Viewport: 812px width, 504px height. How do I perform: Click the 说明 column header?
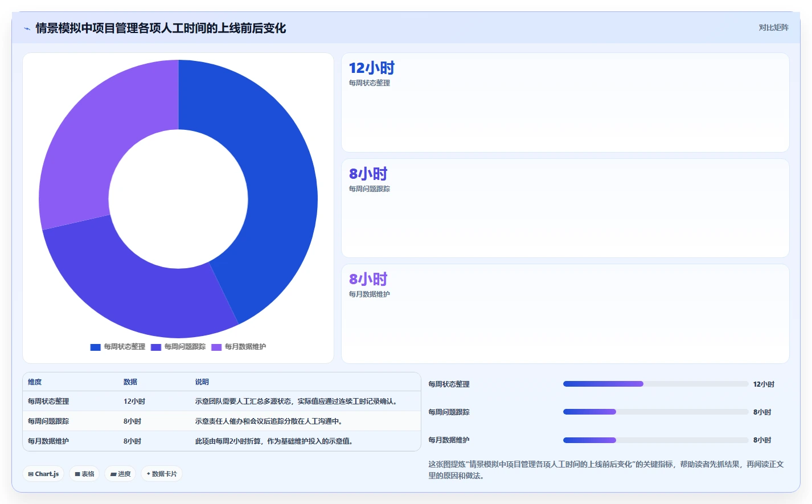[202, 382]
